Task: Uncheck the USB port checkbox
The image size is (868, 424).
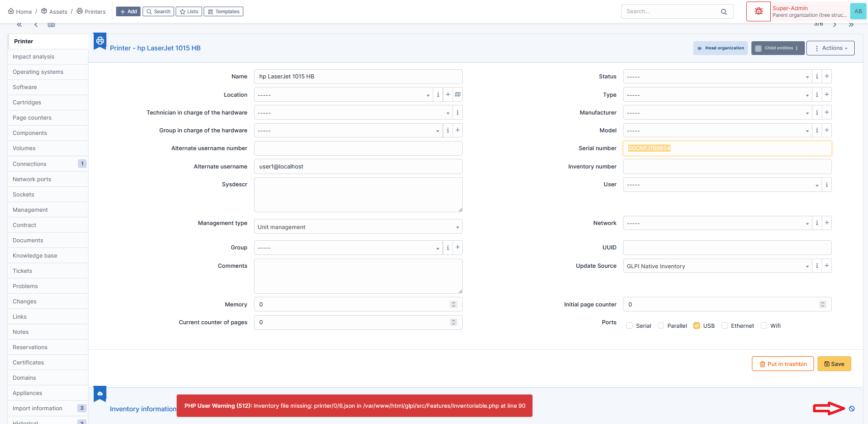Action: (x=696, y=326)
